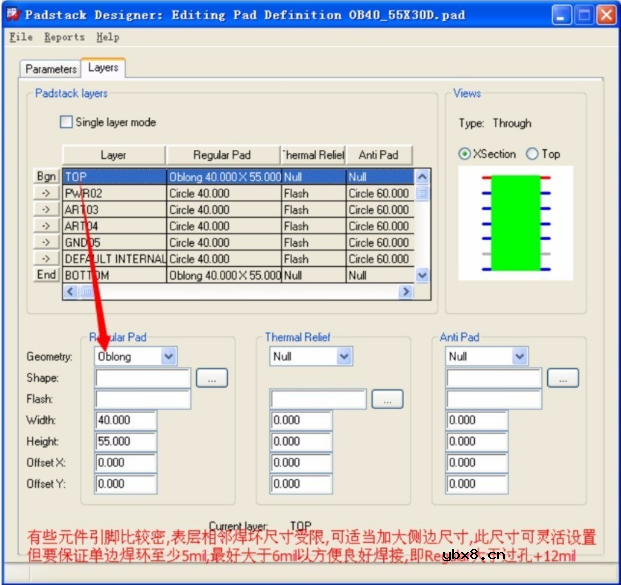Click the Padstack Designer title bar icon
621x585 pixels.
click(x=12, y=15)
